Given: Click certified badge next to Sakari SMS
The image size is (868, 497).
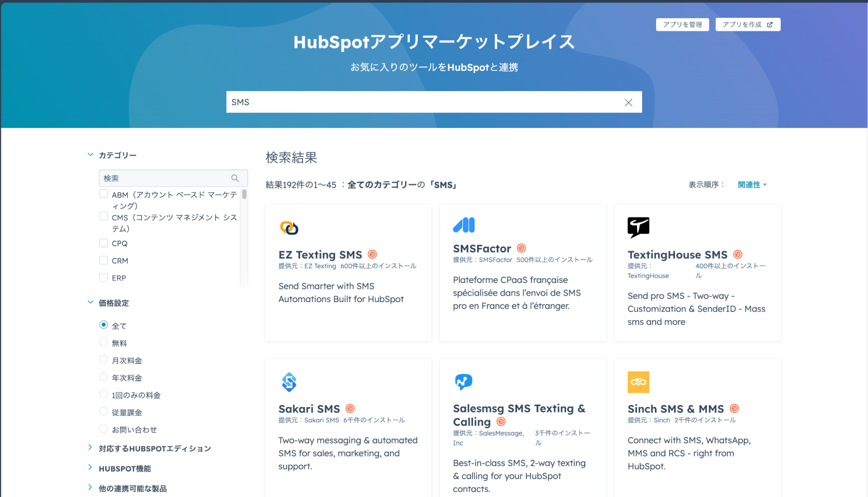Looking at the screenshot, I should pyautogui.click(x=350, y=408).
